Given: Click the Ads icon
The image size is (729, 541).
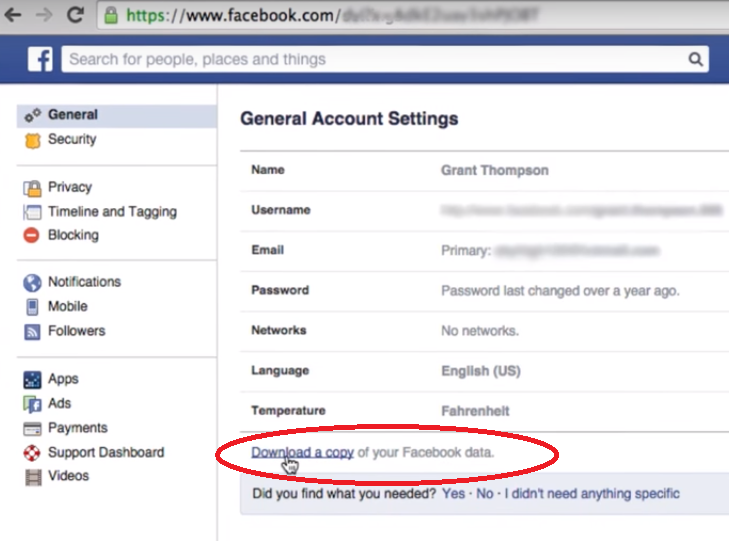Looking at the screenshot, I should tap(32, 404).
